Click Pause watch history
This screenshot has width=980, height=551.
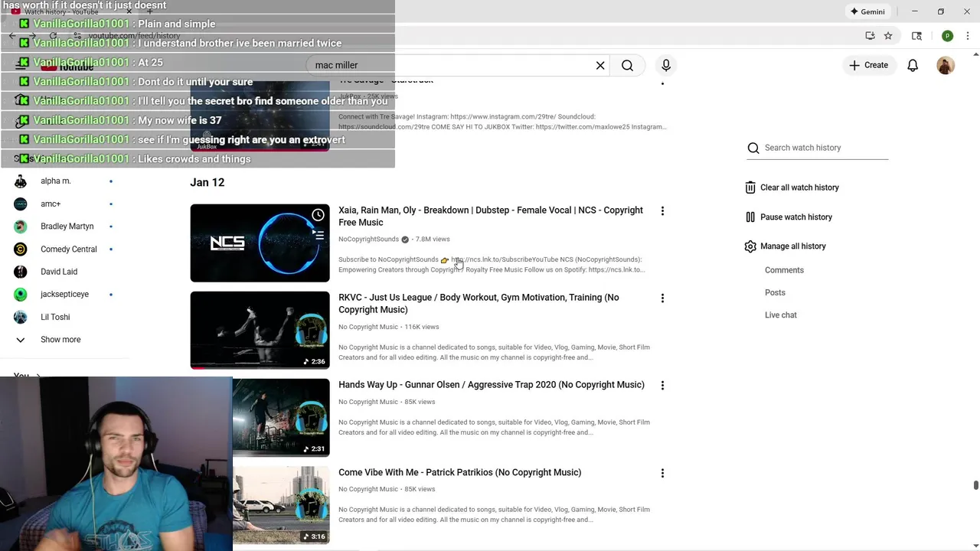pyautogui.click(x=788, y=217)
